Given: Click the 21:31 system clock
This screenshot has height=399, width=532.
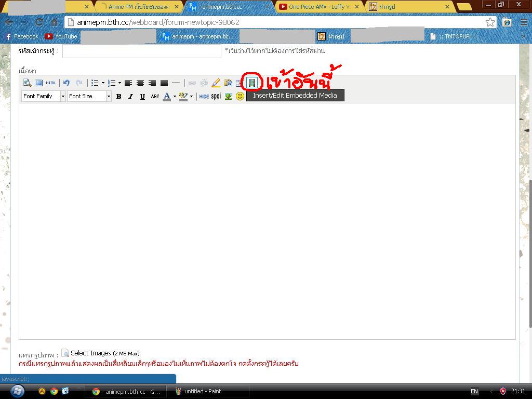Looking at the screenshot, I should coord(518,391).
